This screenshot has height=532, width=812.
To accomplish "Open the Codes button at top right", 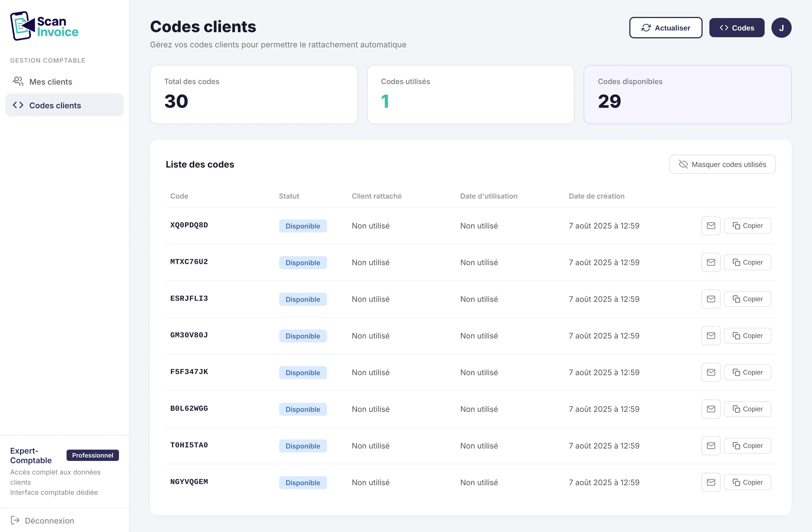I will click(736, 27).
